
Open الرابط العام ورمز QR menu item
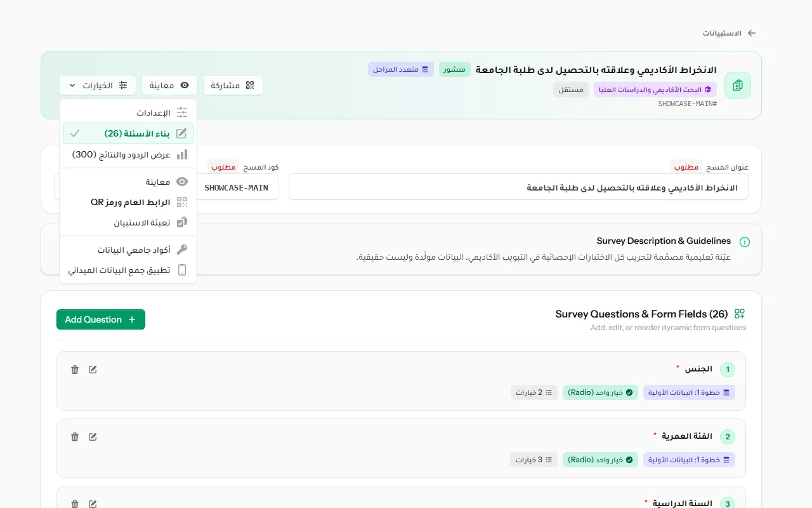coord(128,202)
